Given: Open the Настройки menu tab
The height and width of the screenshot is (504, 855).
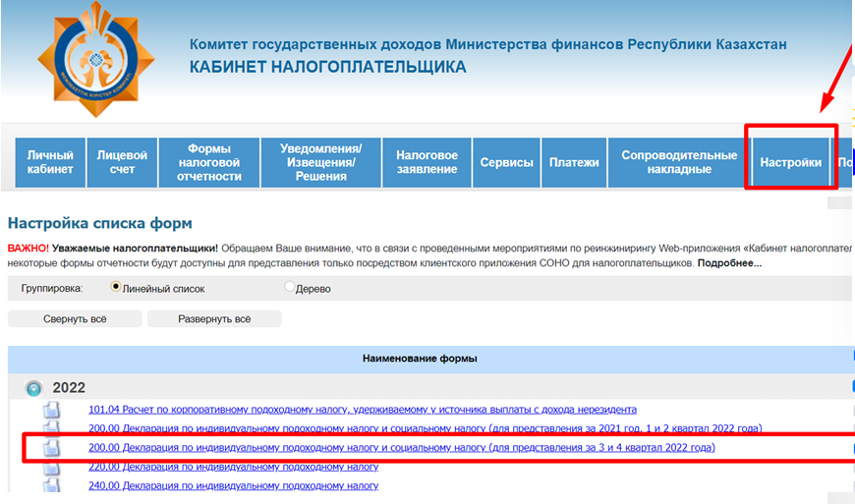Looking at the screenshot, I should click(x=790, y=162).
